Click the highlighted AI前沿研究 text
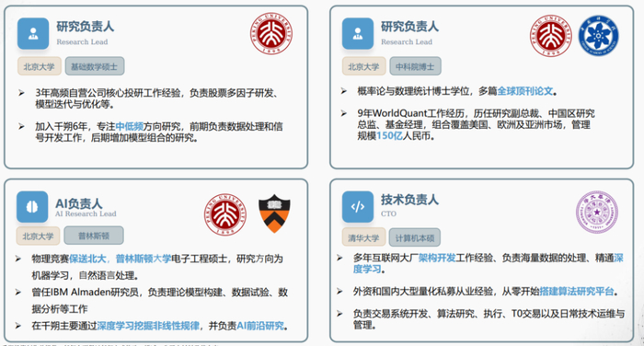This screenshot has width=644, height=346. click(x=260, y=326)
